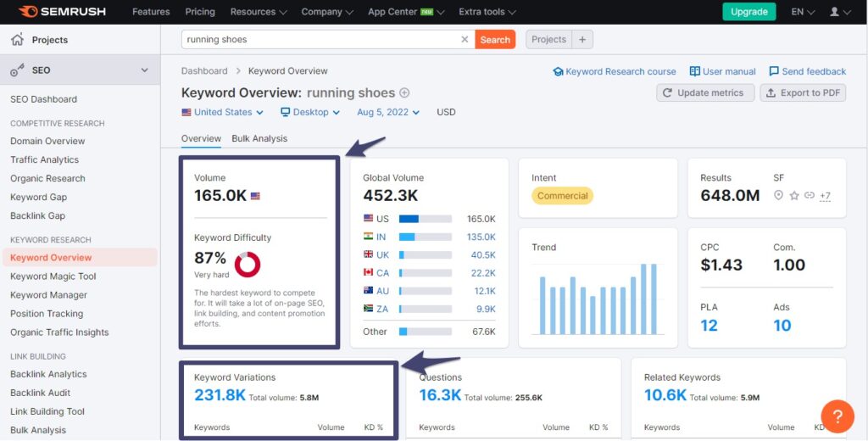Open Keyword Manager in sidebar
The image size is (868, 441).
click(48, 295)
